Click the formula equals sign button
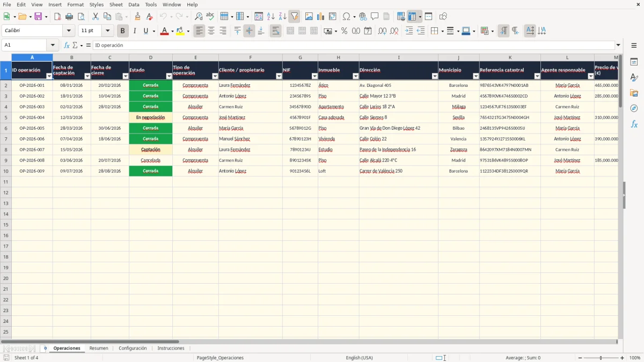 [x=89, y=45]
